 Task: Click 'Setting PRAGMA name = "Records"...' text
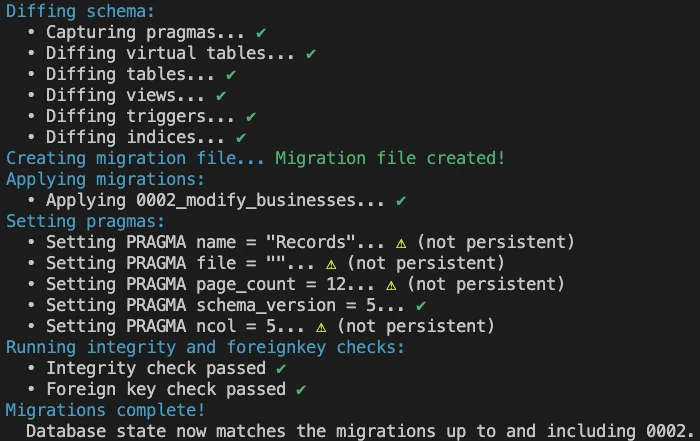[215, 242]
